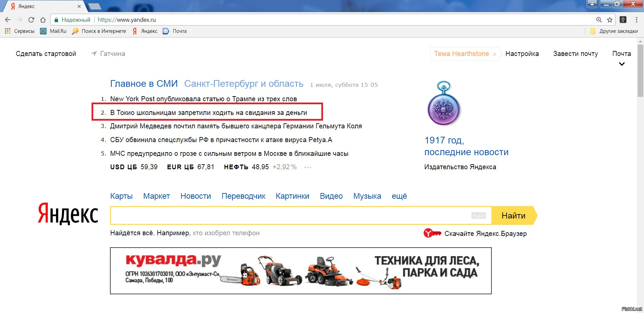Open the Переводчик service tab
The image size is (644, 313).
[244, 196]
